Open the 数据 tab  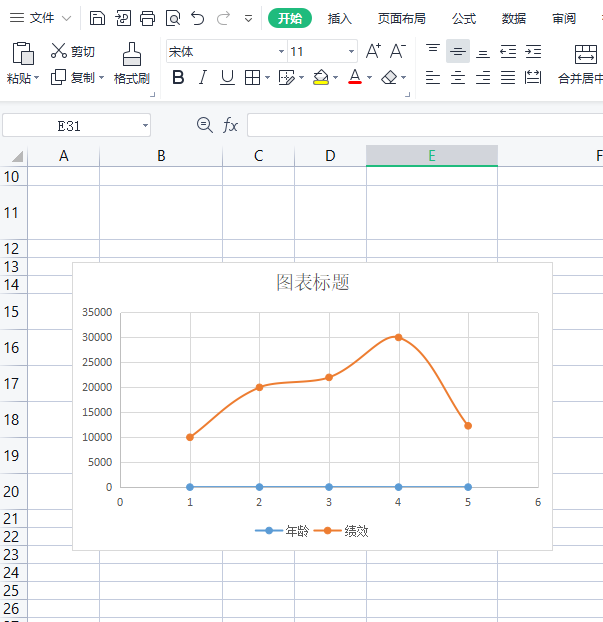tap(514, 18)
